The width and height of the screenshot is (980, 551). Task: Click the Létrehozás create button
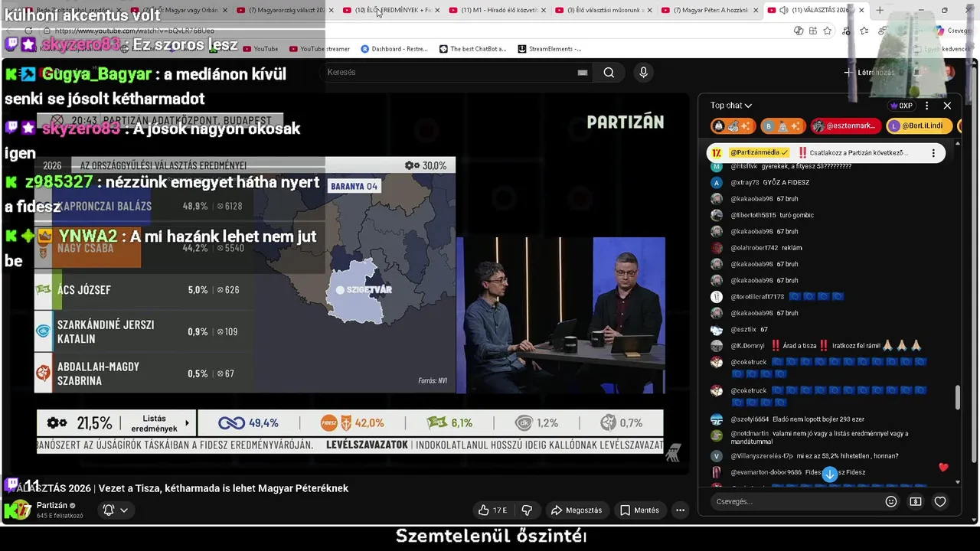coord(869,73)
